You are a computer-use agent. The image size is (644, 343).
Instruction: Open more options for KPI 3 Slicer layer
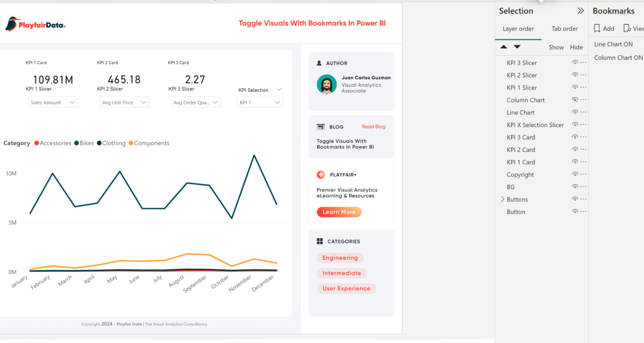pyautogui.click(x=583, y=62)
